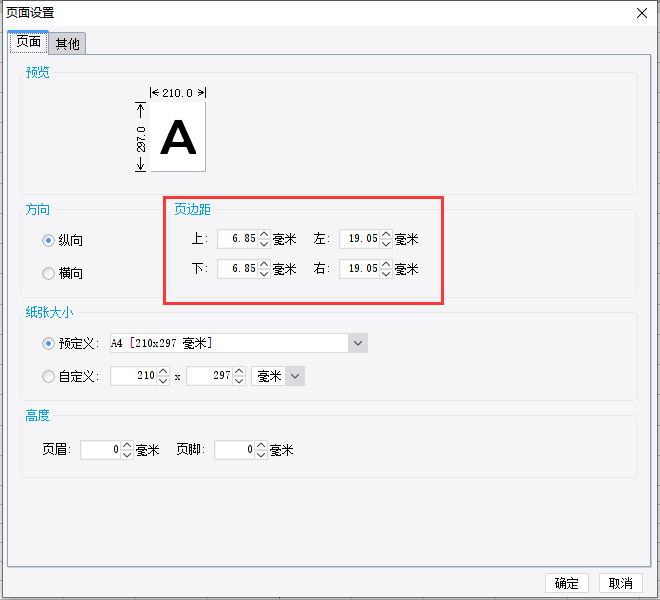The image size is (660, 600).
Task: Select the 纵向 orientation radio button
Action: click(48, 240)
